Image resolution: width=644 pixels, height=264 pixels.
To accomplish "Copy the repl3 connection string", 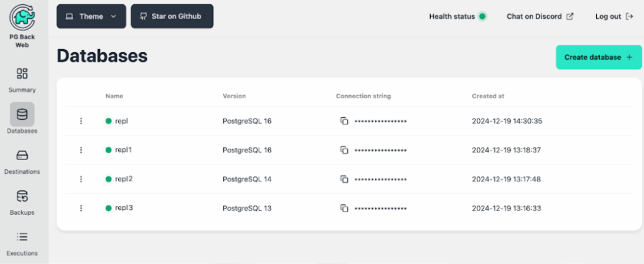I will click(344, 208).
